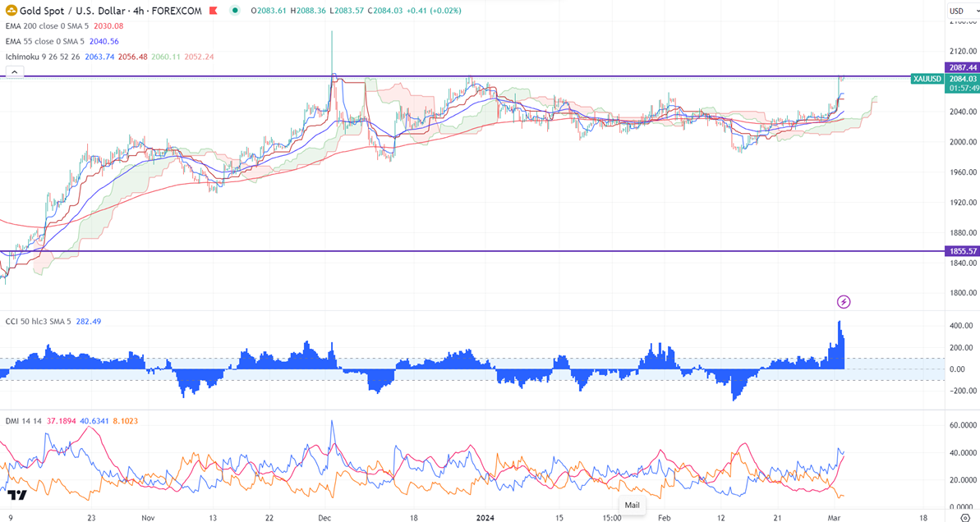
Task: Select the CCI 50 hlc3 SMA 5 legend
Action: click(38, 322)
